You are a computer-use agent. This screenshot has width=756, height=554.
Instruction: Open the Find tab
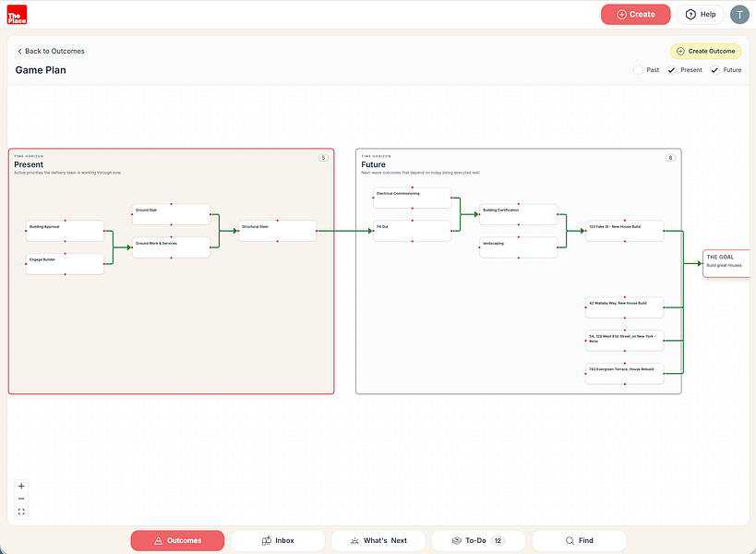pyautogui.click(x=579, y=540)
